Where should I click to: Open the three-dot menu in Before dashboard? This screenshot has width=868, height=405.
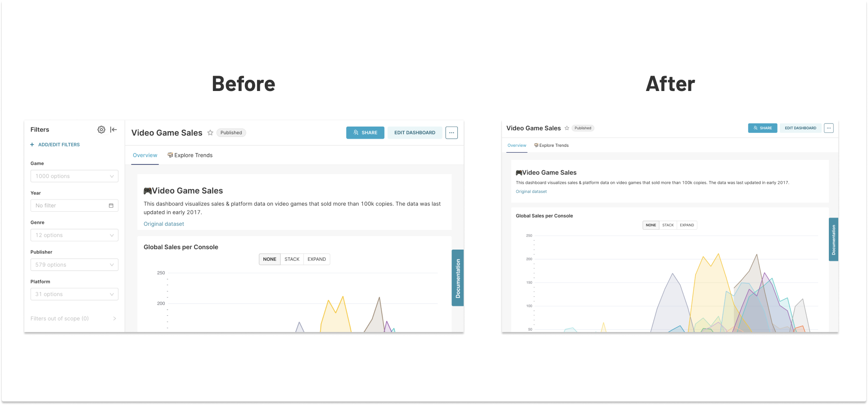[452, 133]
